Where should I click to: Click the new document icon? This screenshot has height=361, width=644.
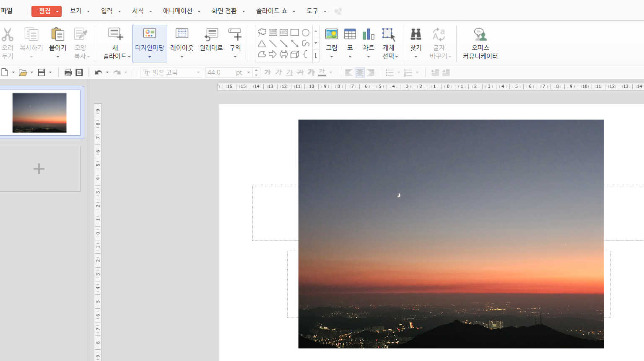click(5, 72)
